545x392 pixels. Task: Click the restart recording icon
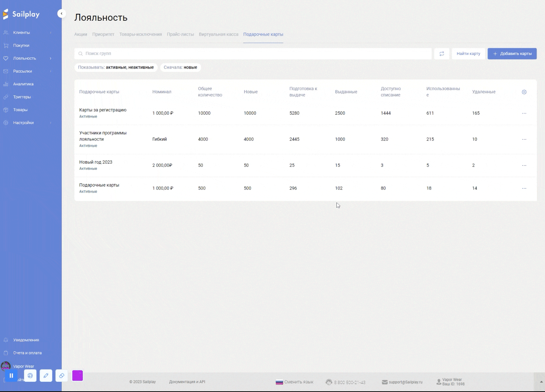click(30, 376)
